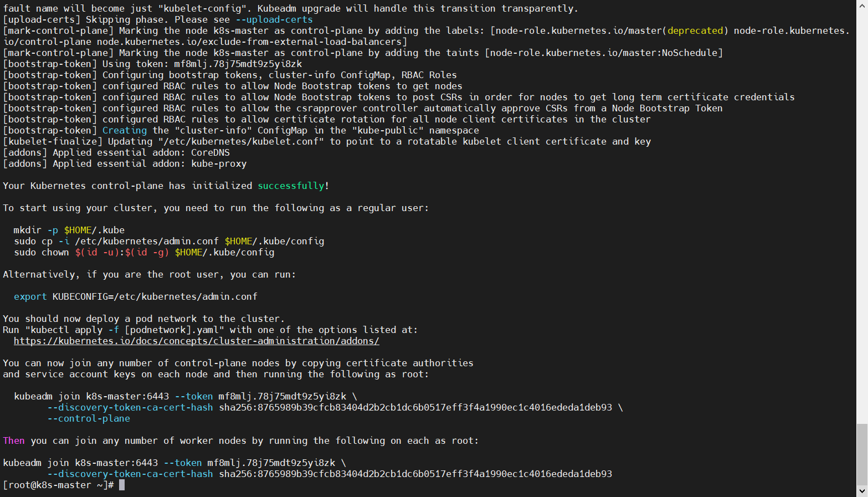Image resolution: width=868 pixels, height=497 pixels.
Task: Click the token "mf8mlj.78j75mdt9z5yi8zk" in Using token line
Action: tap(238, 64)
